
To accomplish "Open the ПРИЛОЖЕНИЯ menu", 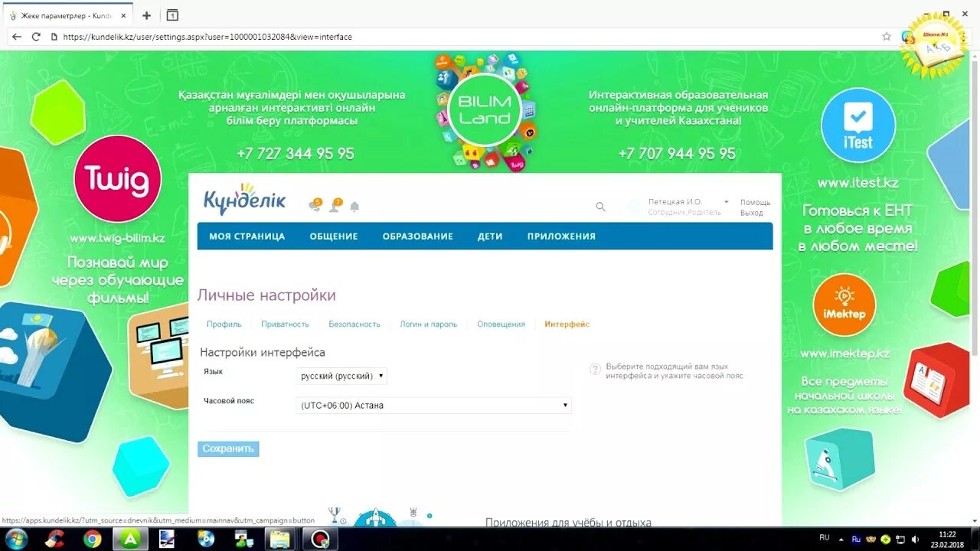I will click(x=561, y=236).
